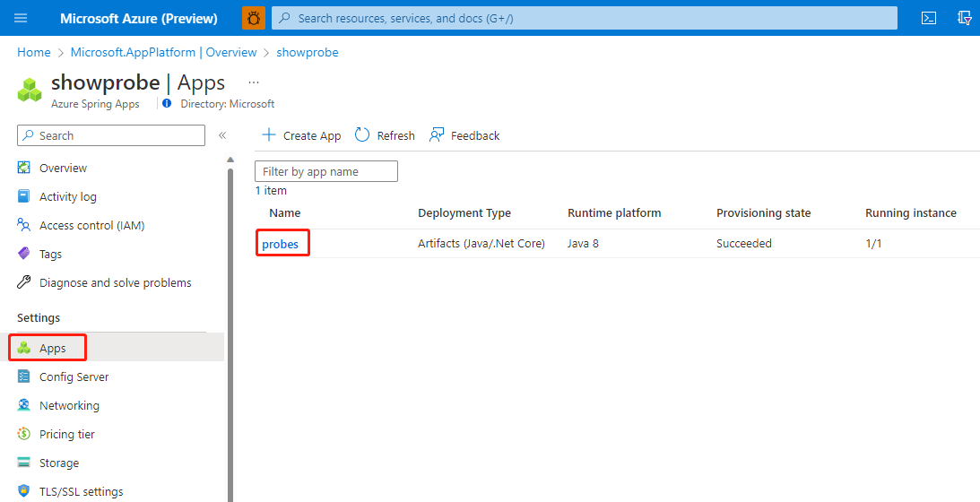Image resolution: width=980 pixels, height=502 pixels.
Task: Click the Feedback person icon
Action: click(x=437, y=135)
